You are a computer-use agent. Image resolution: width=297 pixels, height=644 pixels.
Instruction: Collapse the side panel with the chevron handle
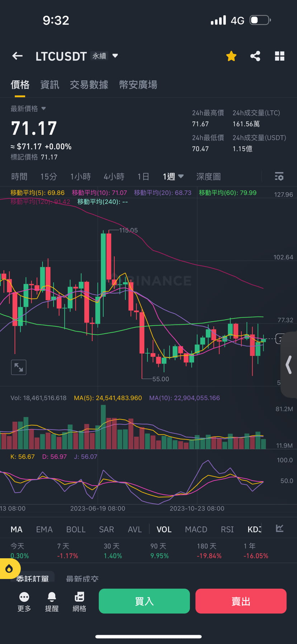[289, 365]
